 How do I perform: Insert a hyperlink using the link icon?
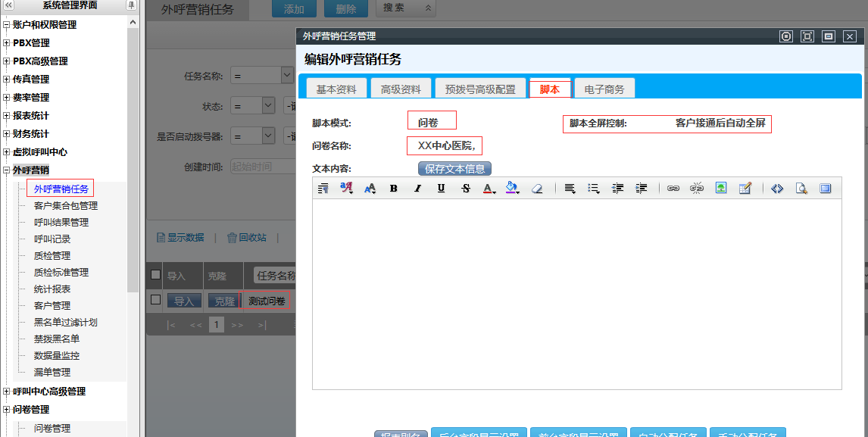(673, 189)
